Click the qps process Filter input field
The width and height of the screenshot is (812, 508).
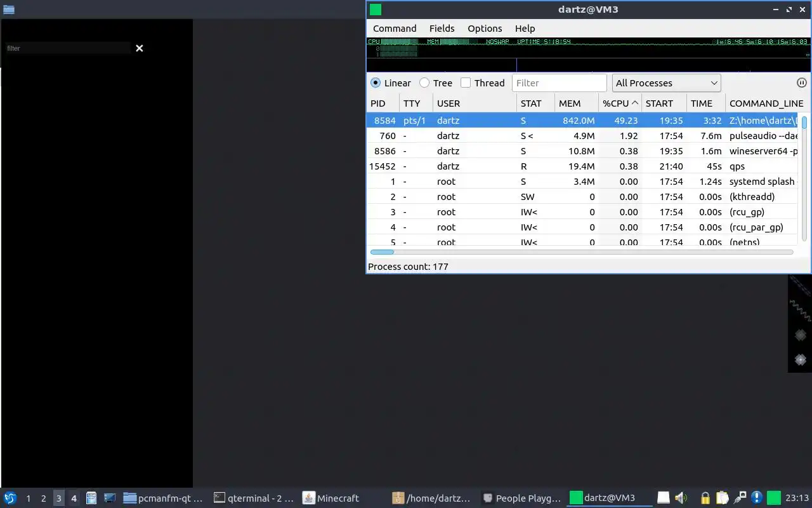(x=559, y=83)
